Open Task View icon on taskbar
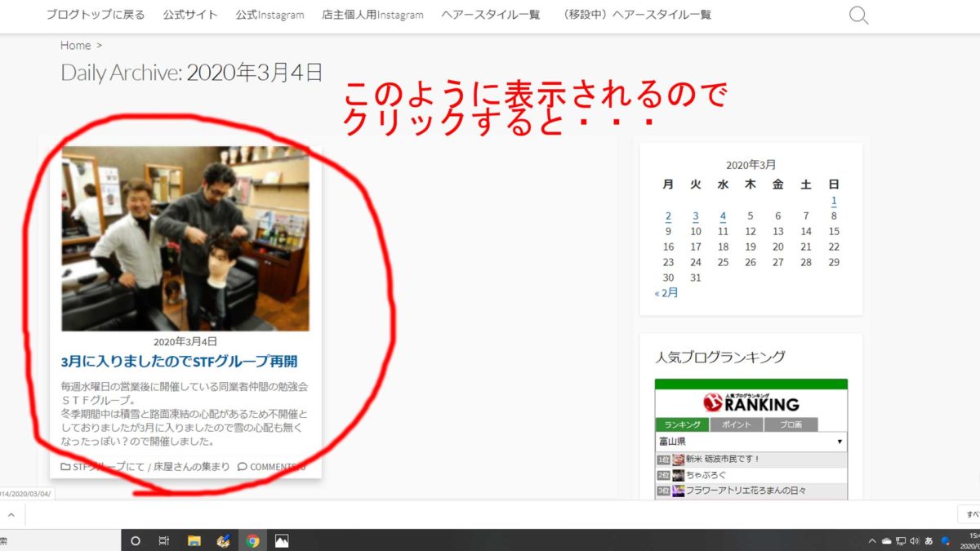The image size is (980, 551). pos(163,540)
